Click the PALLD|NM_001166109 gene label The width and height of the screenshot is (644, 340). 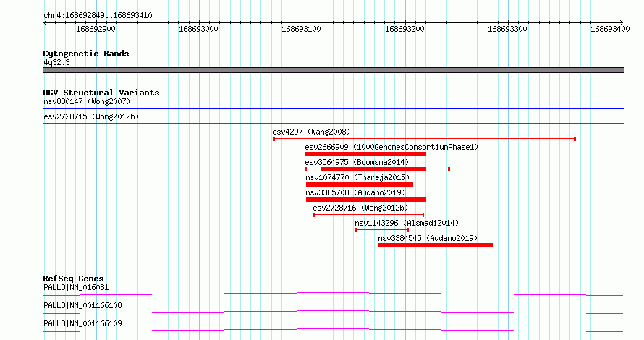(82, 323)
